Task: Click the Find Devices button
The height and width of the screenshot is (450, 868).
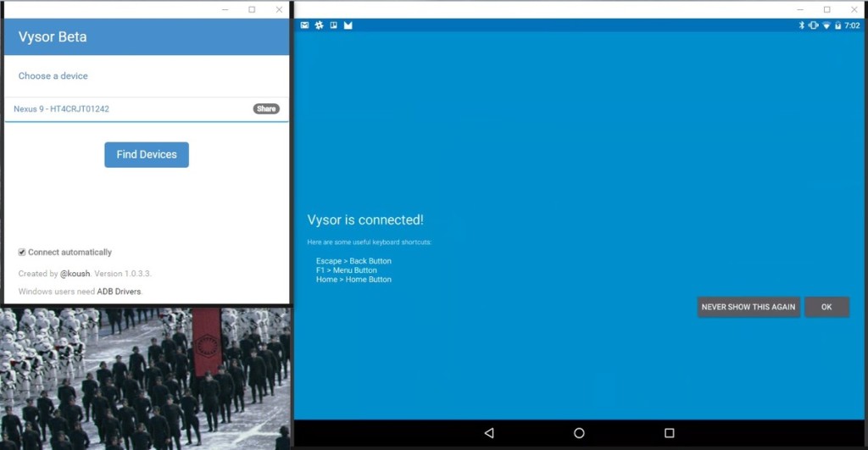Action: (x=147, y=154)
